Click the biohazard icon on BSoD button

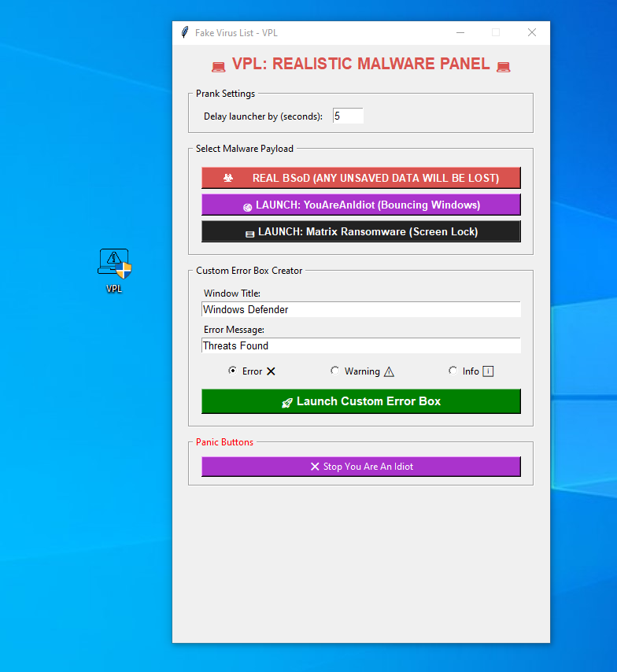pyautogui.click(x=228, y=178)
